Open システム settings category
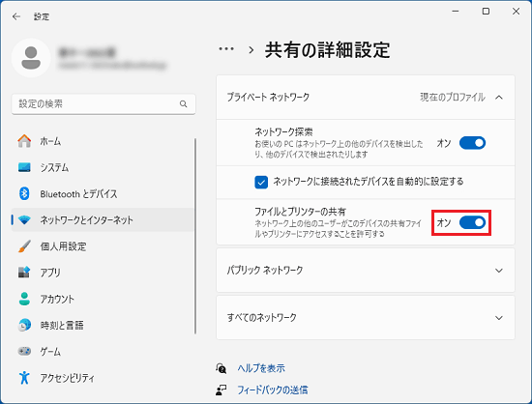Image resolution: width=532 pixels, height=404 pixels. click(x=103, y=167)
